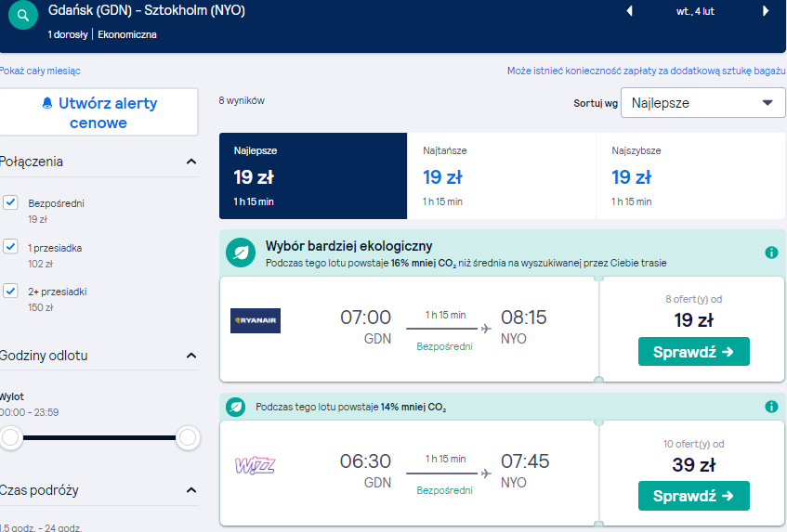787x532 pixels.
Task: Click Sprawdź for the 19 zł Ryanair flight
Action: click(x=694, y=352)
